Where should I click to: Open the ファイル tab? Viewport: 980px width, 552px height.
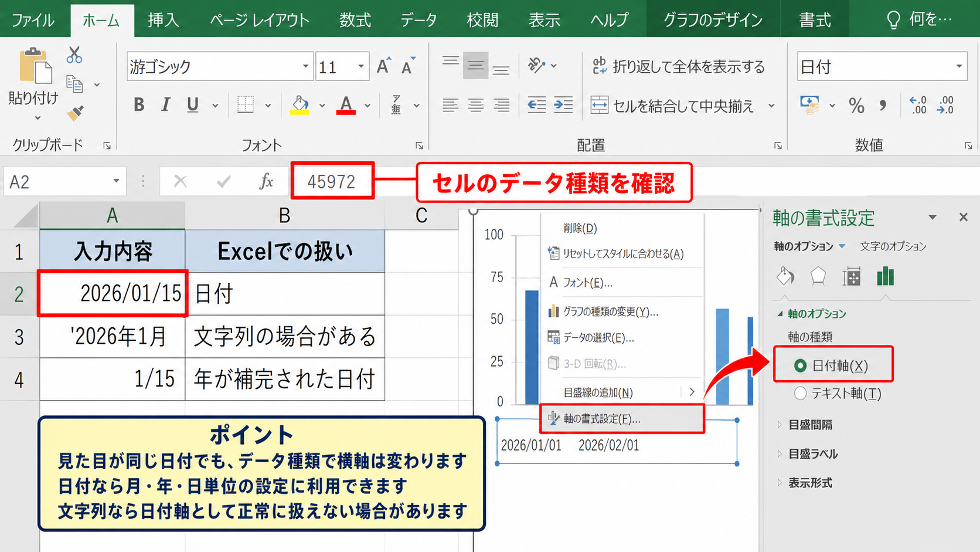[x=33, y=20]
